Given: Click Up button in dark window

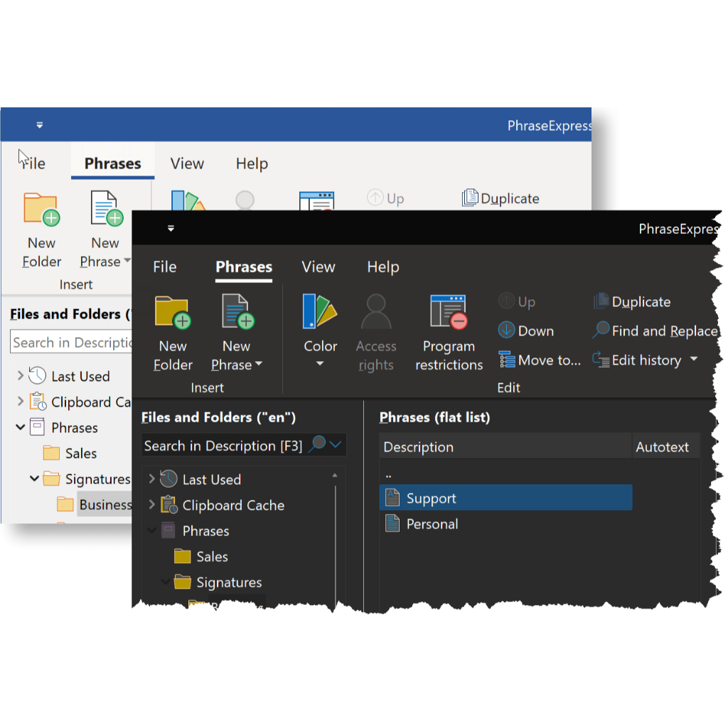Looking at the screenshot, I should pos(517,301).
